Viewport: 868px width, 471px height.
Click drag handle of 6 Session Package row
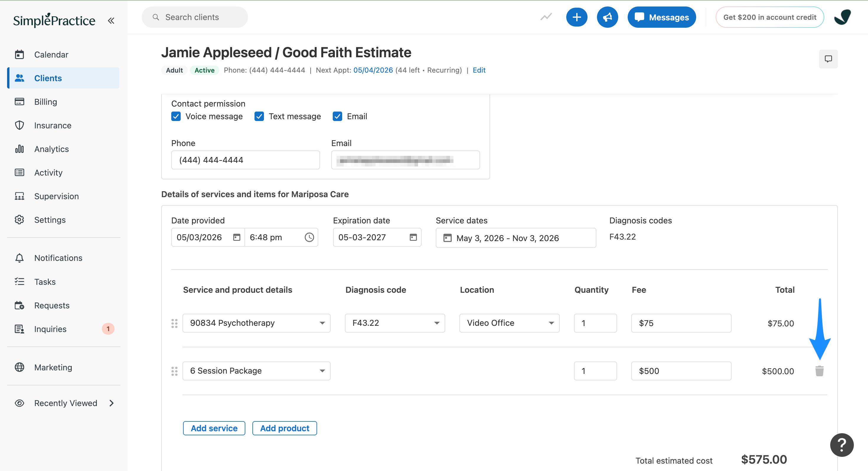pos(174,371)
